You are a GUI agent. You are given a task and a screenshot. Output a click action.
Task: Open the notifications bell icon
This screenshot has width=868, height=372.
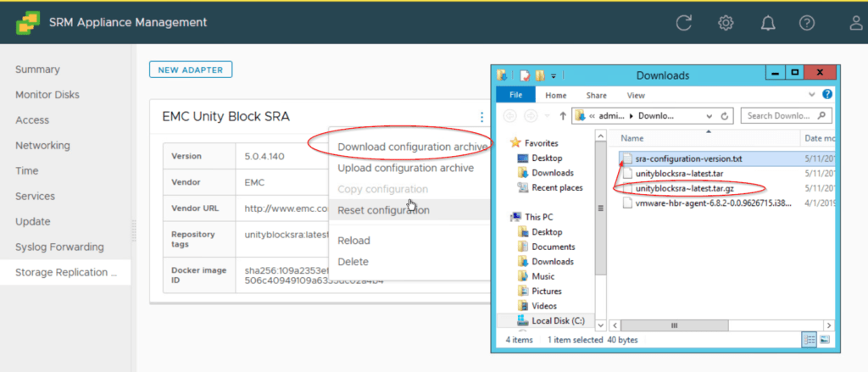pyautogui.click(x=769, y=23)
